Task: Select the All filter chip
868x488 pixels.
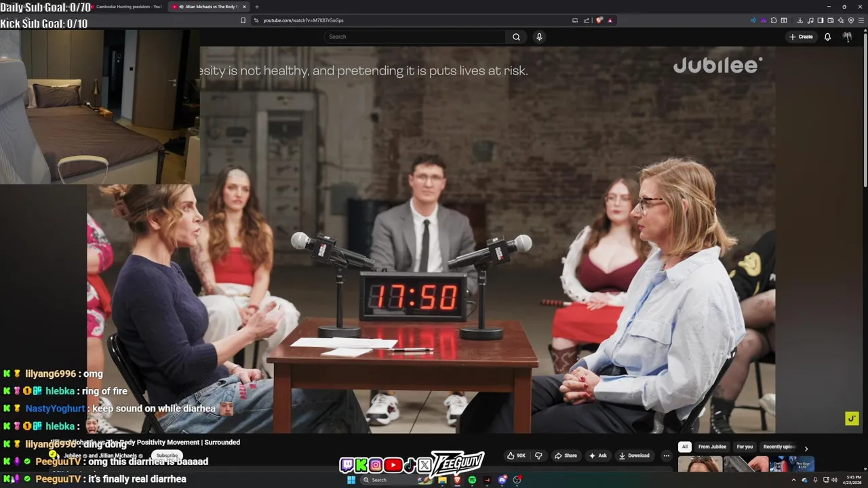Action: (x=685, y=447)
